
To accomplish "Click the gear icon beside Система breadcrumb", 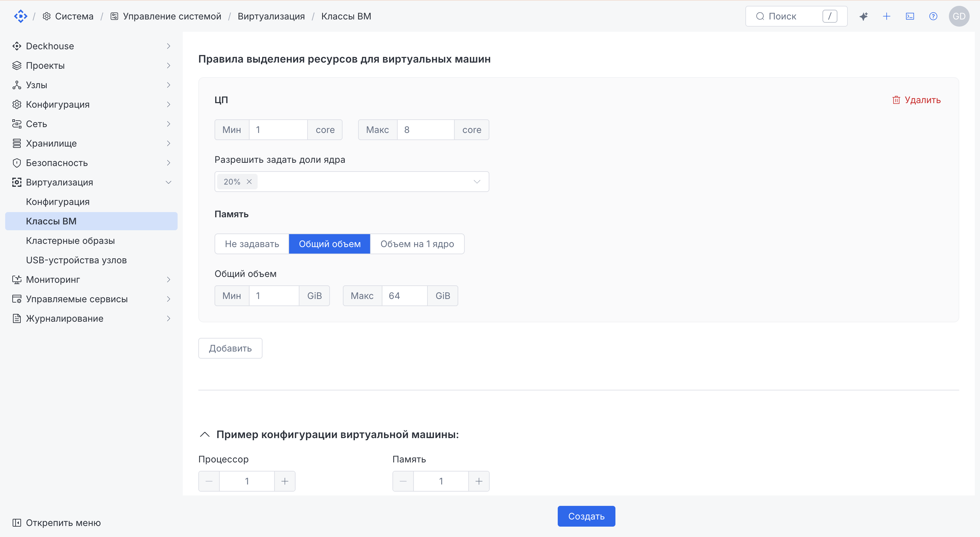I will 47,16.
